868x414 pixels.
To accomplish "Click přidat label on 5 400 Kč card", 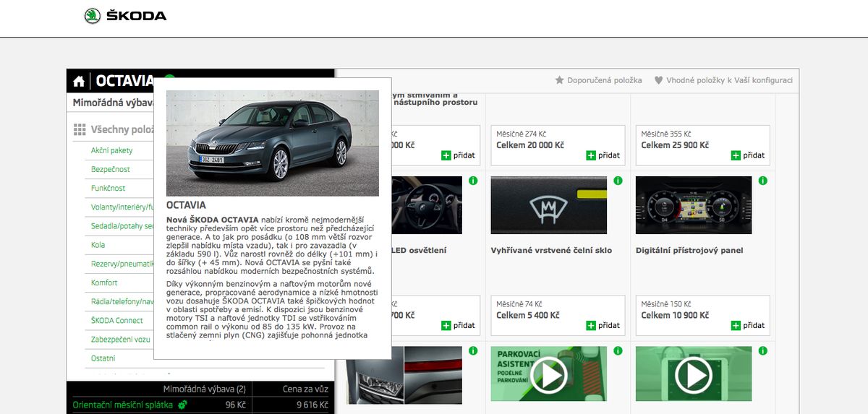I will pos(609,325).
